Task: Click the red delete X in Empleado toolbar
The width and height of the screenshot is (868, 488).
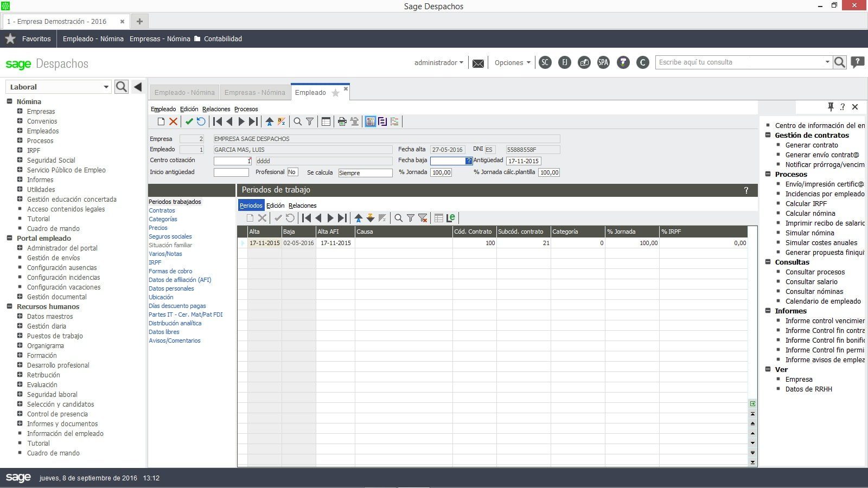Action: pyautogui.click(x=173, y=122)
